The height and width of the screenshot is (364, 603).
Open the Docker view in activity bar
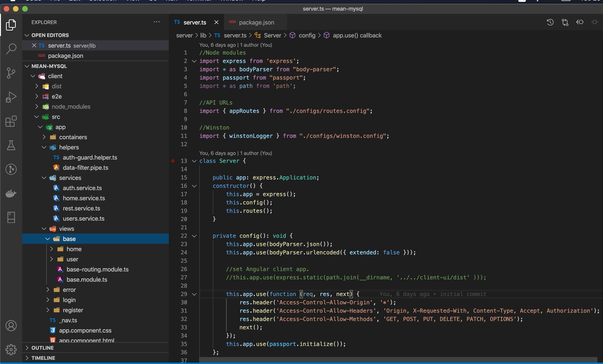[11, 193]
